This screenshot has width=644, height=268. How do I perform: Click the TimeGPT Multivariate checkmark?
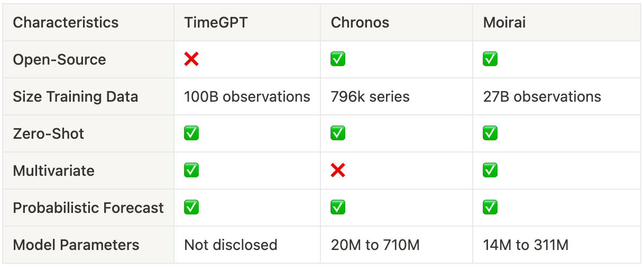coord(191,171)
